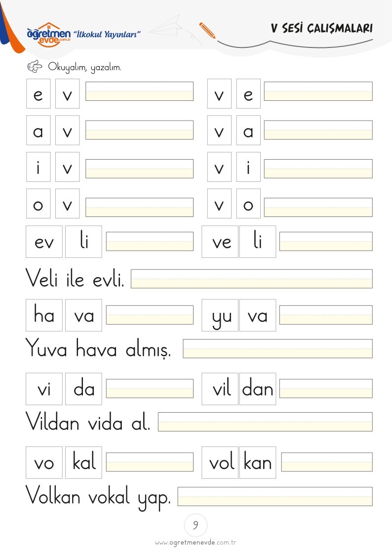
Task: Select the 'kal' syllable box
Action: point(83,463)
